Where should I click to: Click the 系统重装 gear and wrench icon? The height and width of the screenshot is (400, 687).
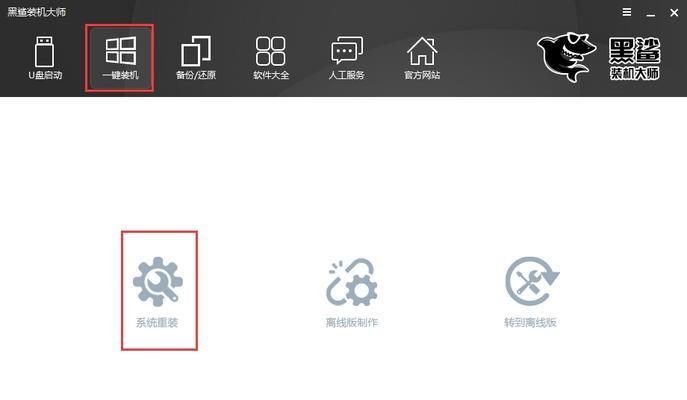[x=158, y=282]
